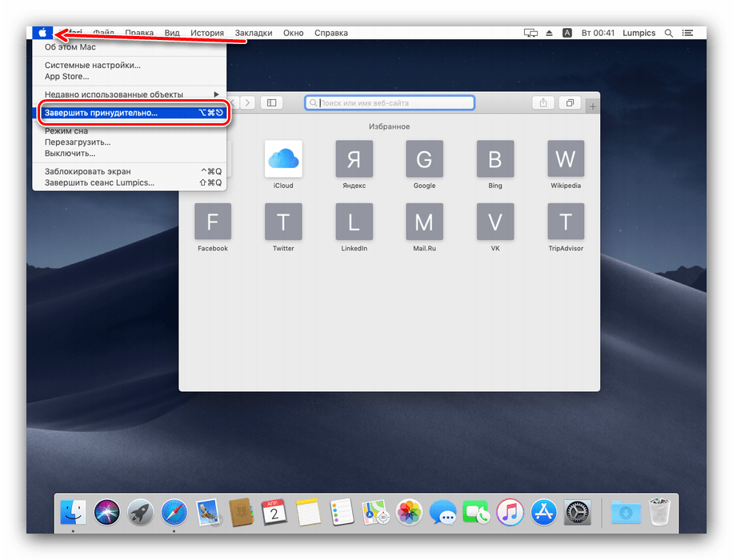Open Bing favorite tile
This screenshot has height=560, width=733.
tap(495, 159)
